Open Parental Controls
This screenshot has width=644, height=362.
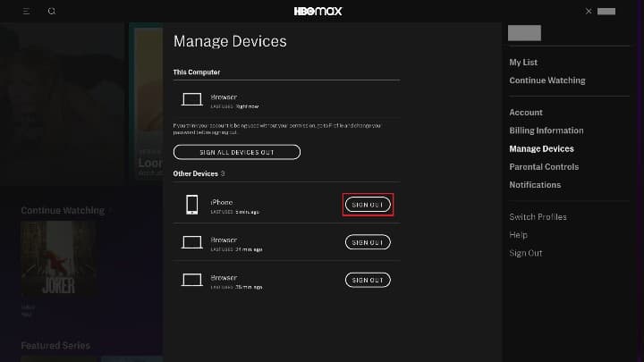point(544,166)
